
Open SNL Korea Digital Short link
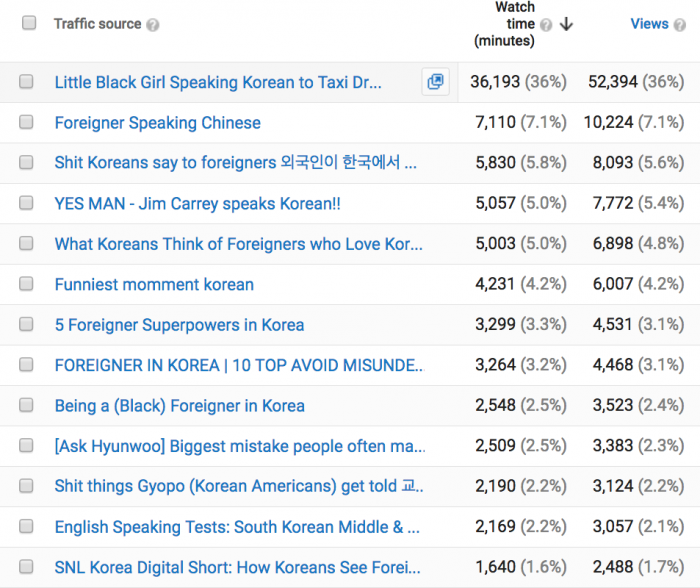point(238,567)
